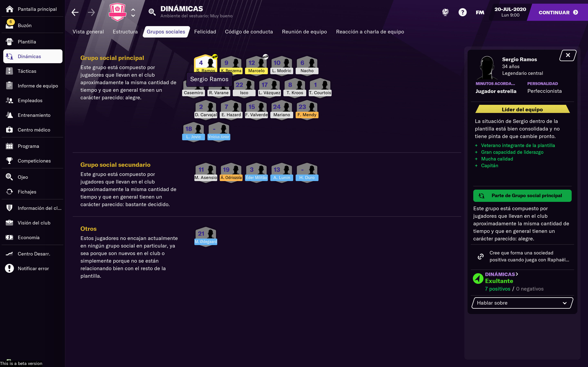Click the Notificar error icon

point(9,269)
